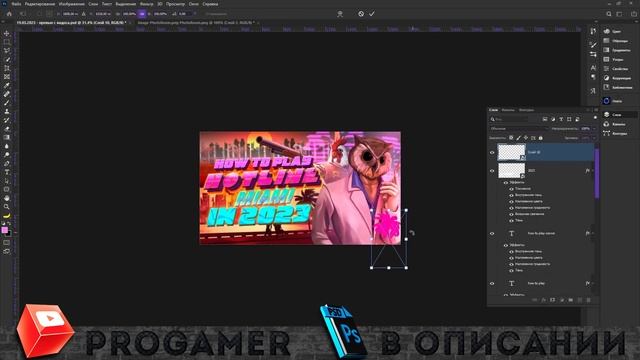Switch to the Контуры tab in Layers panel

[x=526, y=110]
